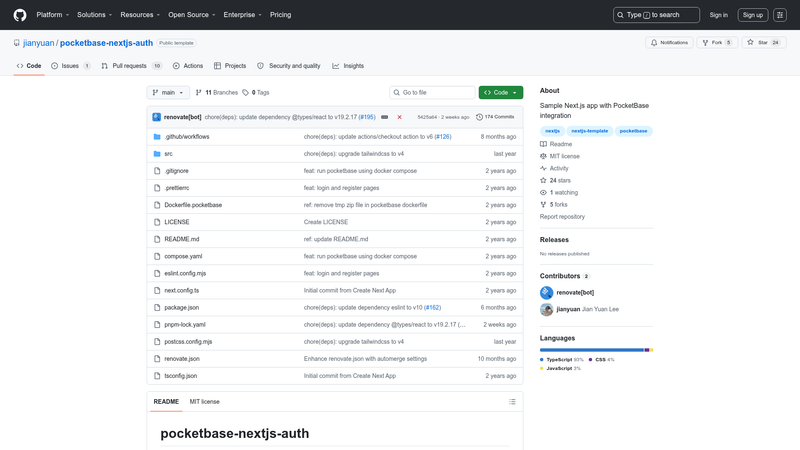
Task: Expand the Enterprise menu
Action: (x=242, y=15)
